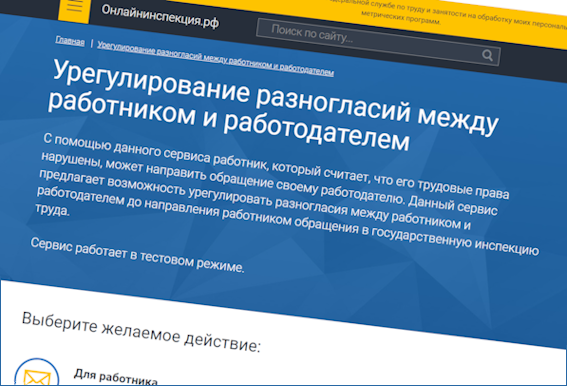Screen dimensions: 567x386
Task: Click the search magnifier icon
Action: 487,55
